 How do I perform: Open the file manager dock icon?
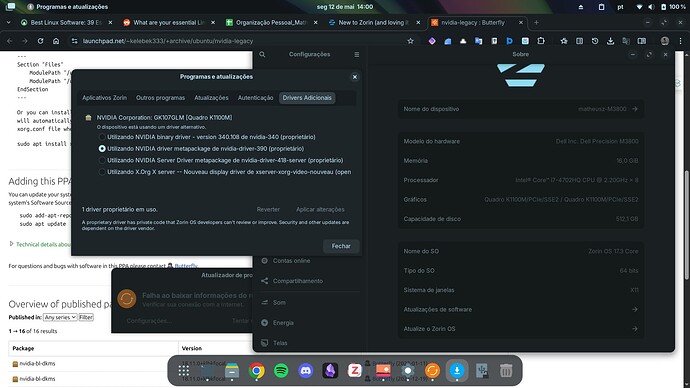pos(232,371)
